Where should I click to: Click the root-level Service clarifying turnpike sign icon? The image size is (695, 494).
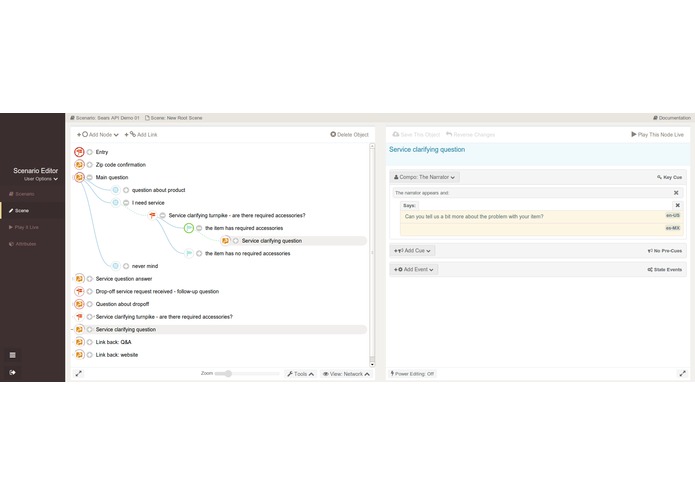click(79, 317)
